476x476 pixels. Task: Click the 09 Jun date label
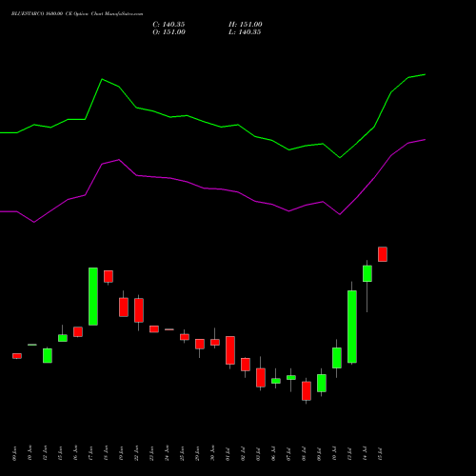15,453
